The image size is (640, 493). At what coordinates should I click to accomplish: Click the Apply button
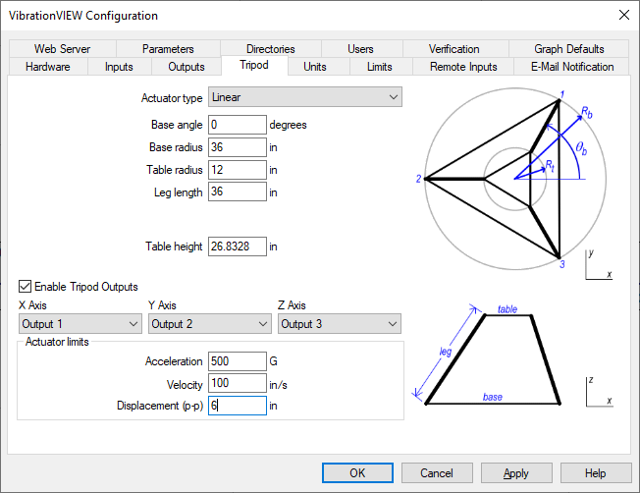click(516, 473)
